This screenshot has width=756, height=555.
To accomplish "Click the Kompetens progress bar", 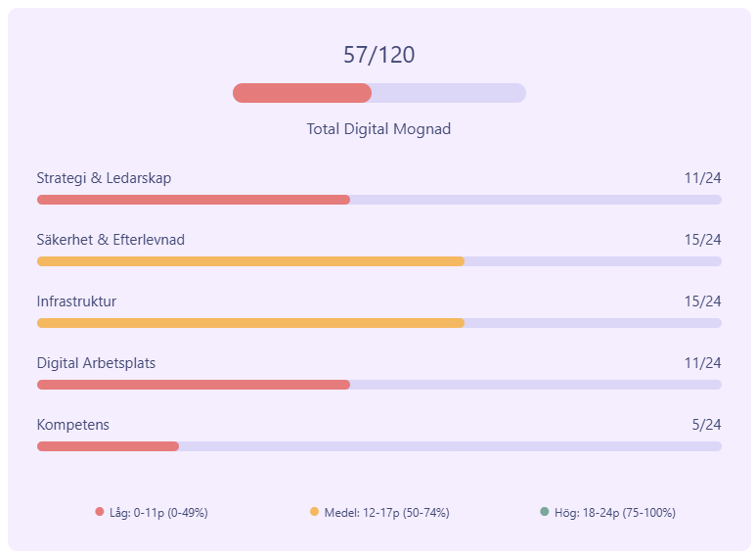I will [378, 446].
